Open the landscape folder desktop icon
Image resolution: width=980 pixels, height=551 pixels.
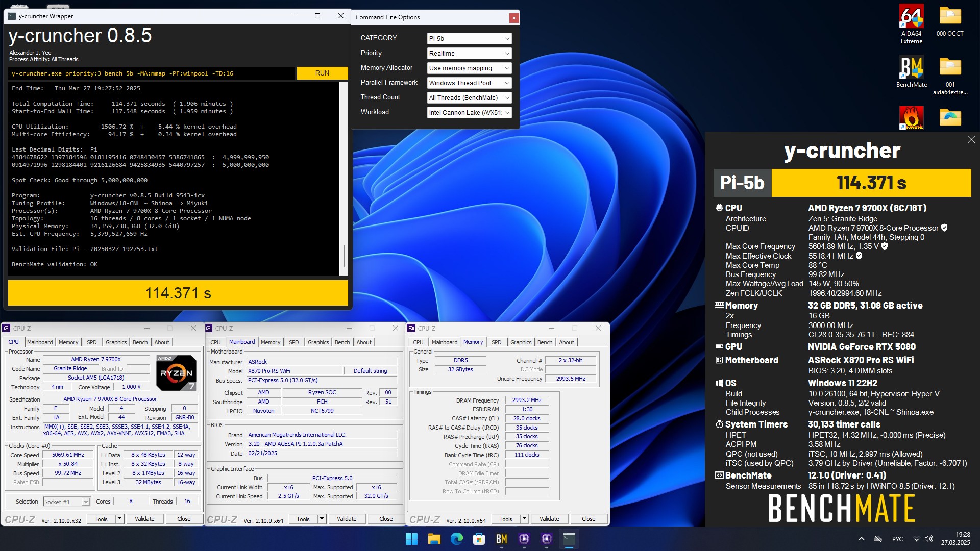pos(950,117)
